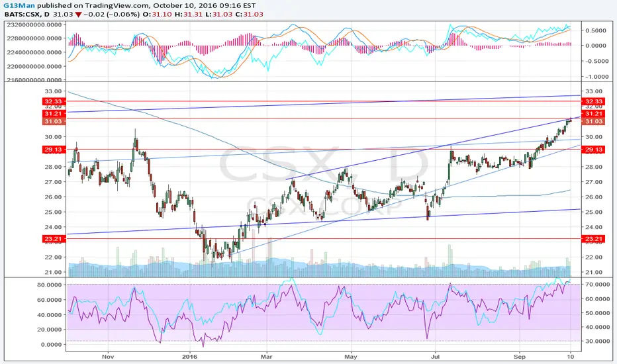This screenshot has width=617, height=364.
Task: Click the red 31.21 tag on right price axis
Action: tap(593, 113)
